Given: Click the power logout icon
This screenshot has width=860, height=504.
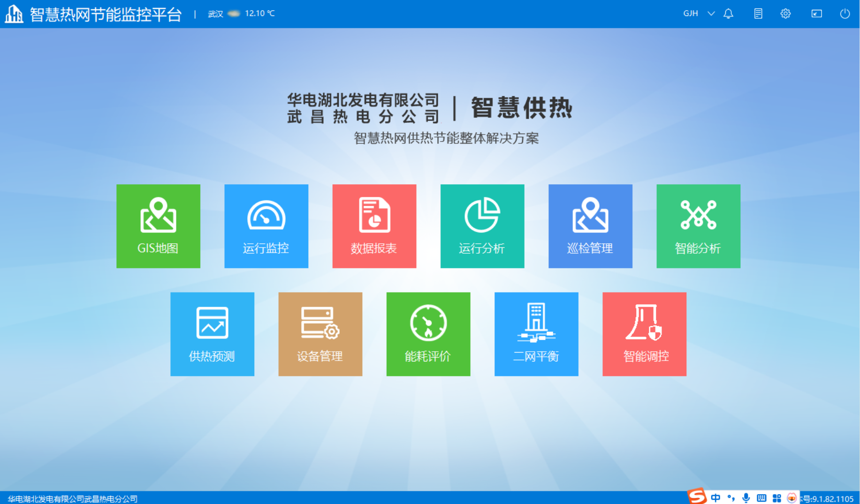Looking at the screenshot, I should (845, 14).
